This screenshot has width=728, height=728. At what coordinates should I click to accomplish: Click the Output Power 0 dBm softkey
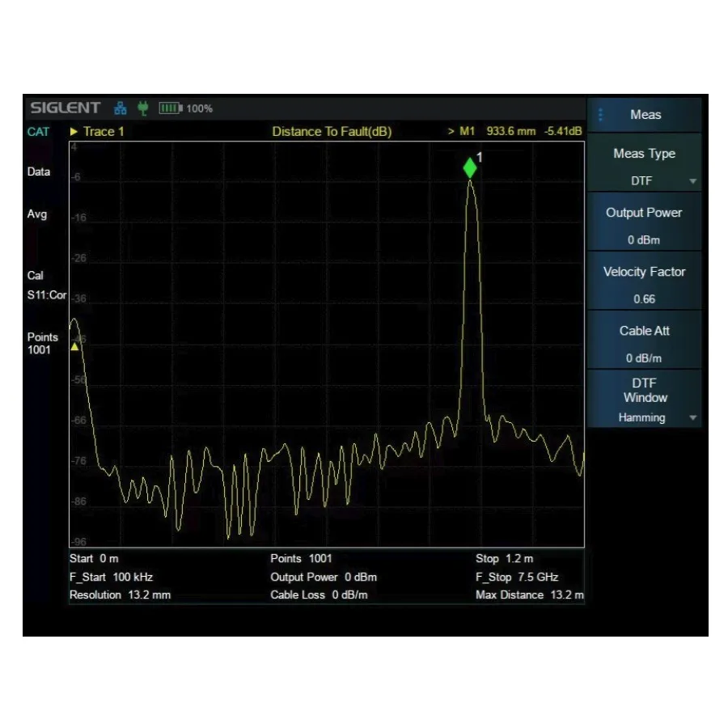pyautogui.click(x=644, y=226)
